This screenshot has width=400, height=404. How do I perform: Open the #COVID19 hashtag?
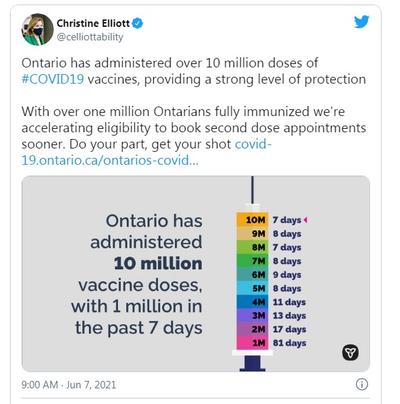coord(53,79)
